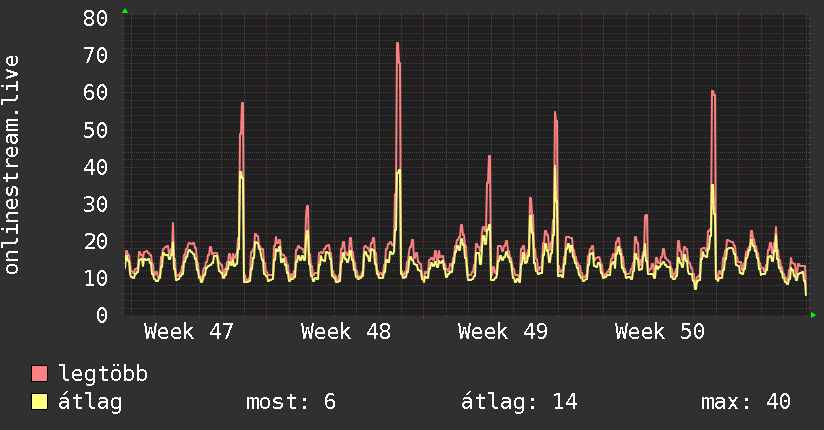Viewport: 824px width, 430px height.
Task: Click the highest pink peak in Week 48
Action: pos(398,44)
